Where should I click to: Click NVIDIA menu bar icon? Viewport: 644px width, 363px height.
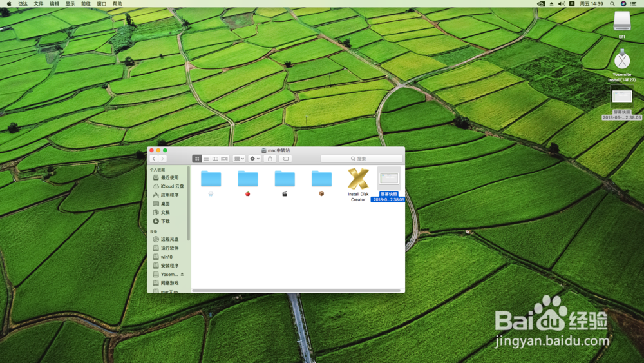(x=542, y=4)
